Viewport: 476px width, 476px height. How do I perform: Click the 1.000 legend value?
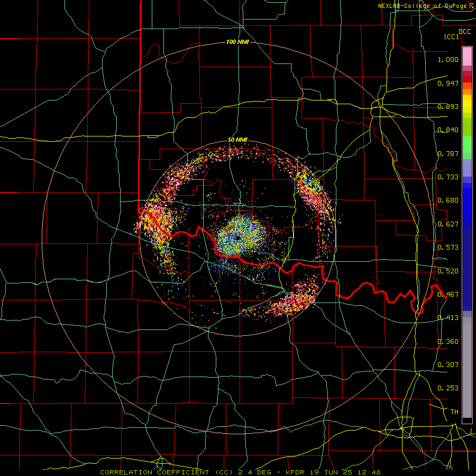(448, 59)
